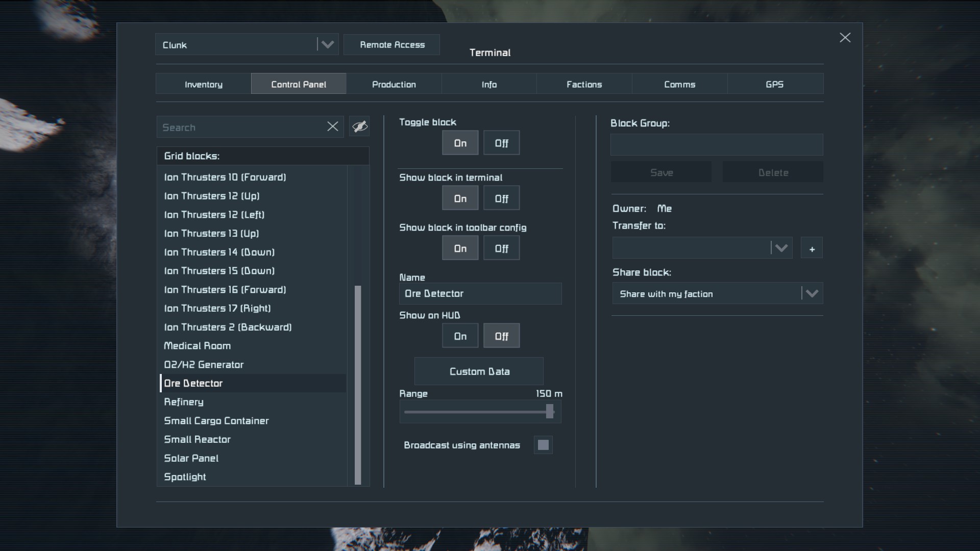Click plus button beside Transfer to

point(812,248)
